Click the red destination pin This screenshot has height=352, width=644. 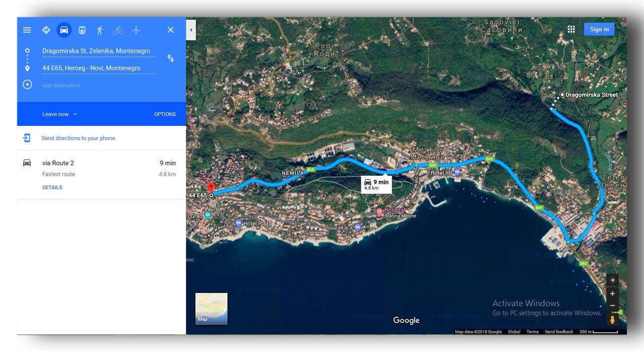[x=211, y=188]
